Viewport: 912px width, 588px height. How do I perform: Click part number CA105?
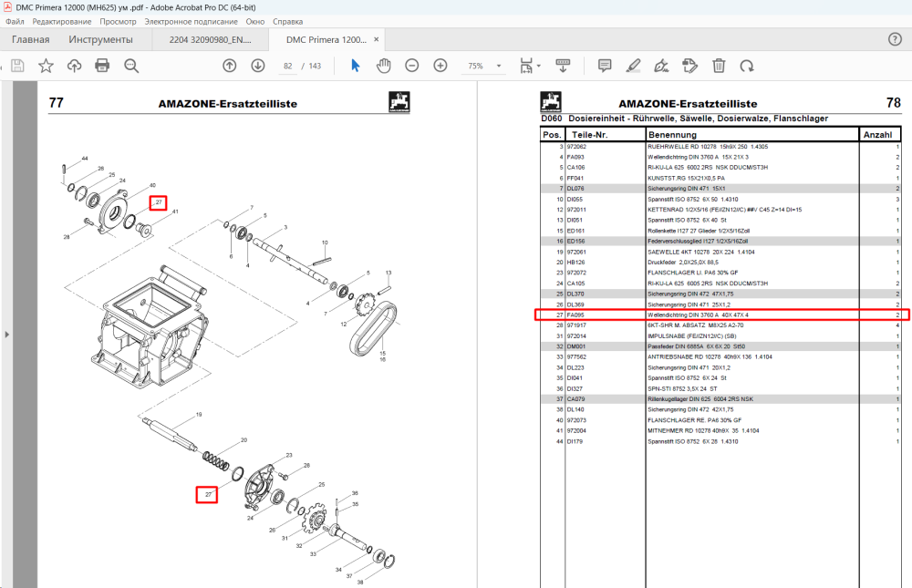(x=575, y=284)
